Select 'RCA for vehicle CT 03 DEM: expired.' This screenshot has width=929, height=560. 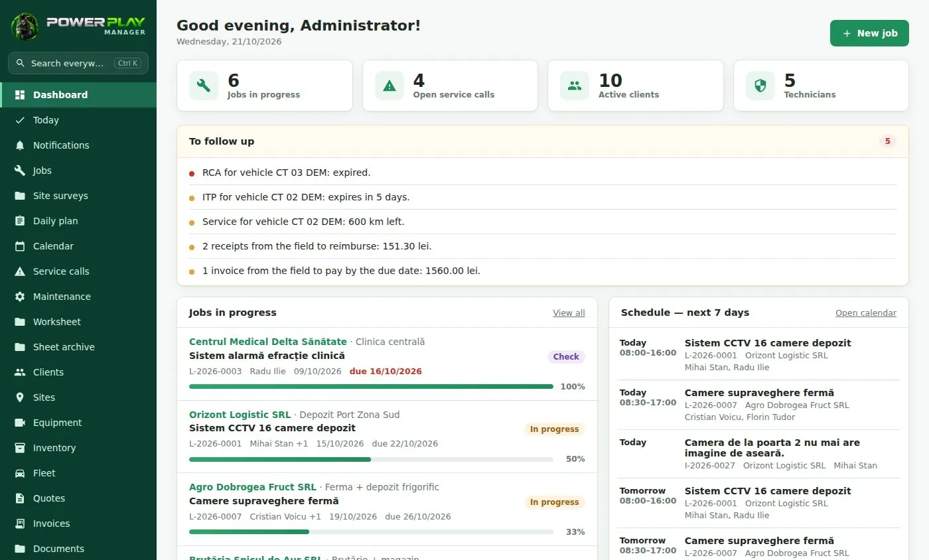(x=543, y=173)
